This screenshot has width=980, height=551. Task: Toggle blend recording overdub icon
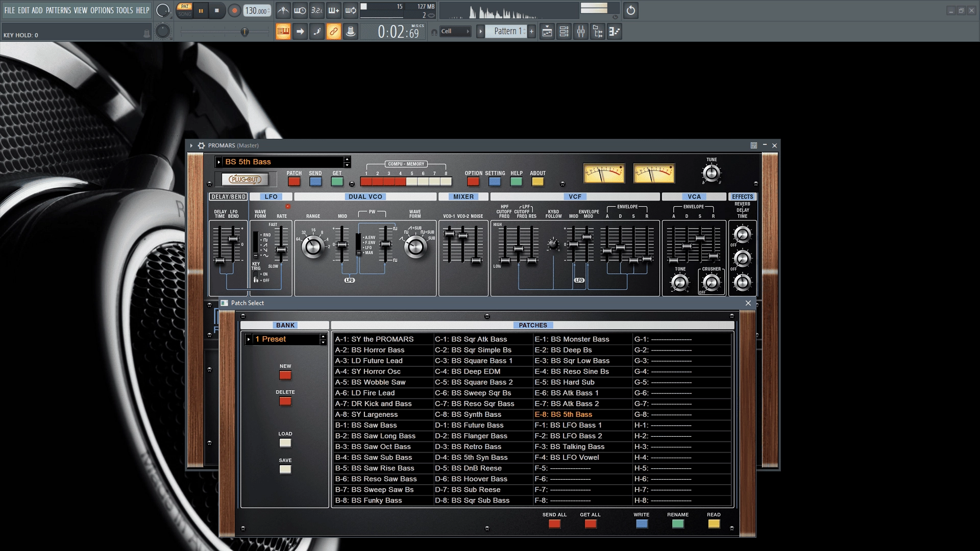pos(334,10)
